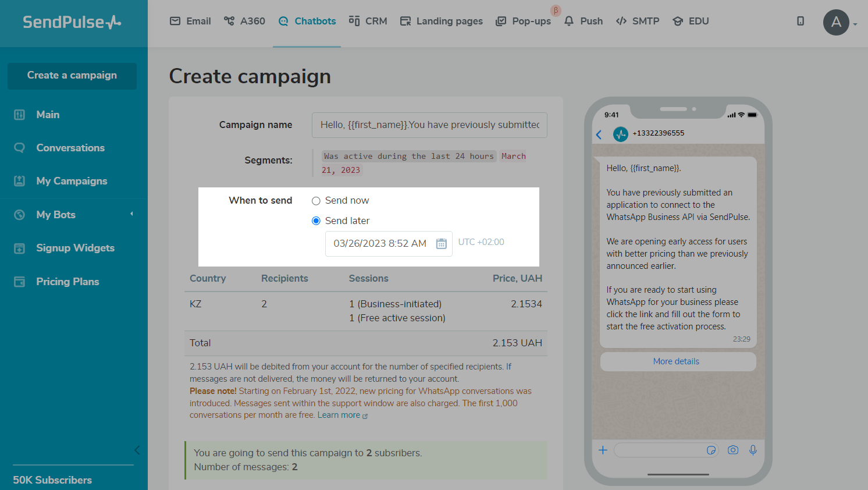Click plus icon in phone preview
868x490 pixels.
[603, 450]
